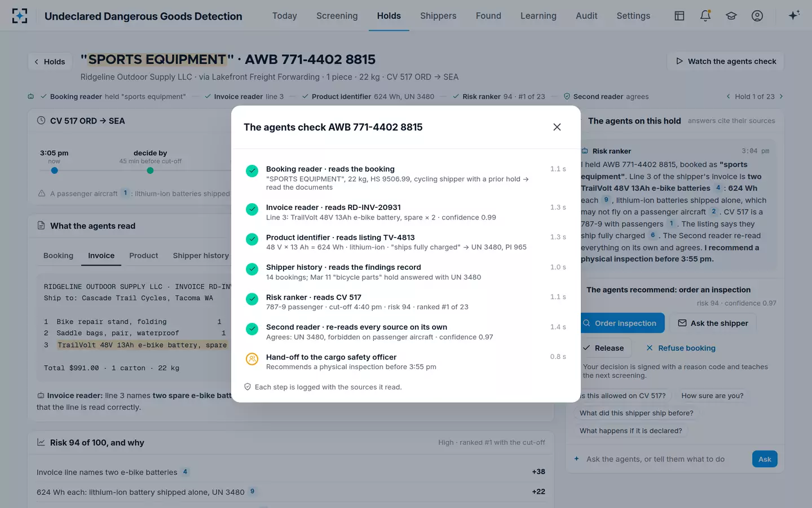The image size is (812, 508).
Task: Select the Product source tab
Action: click(143, 256)
